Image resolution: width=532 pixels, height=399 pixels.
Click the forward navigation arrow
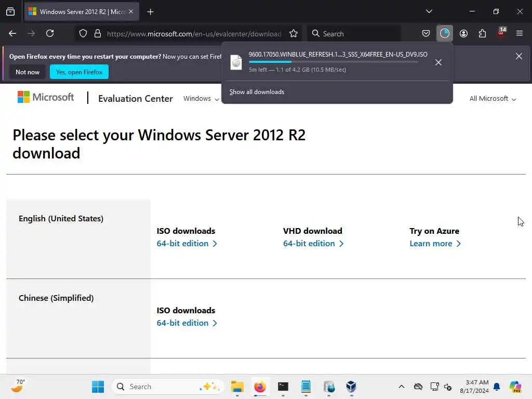(31, 34)
